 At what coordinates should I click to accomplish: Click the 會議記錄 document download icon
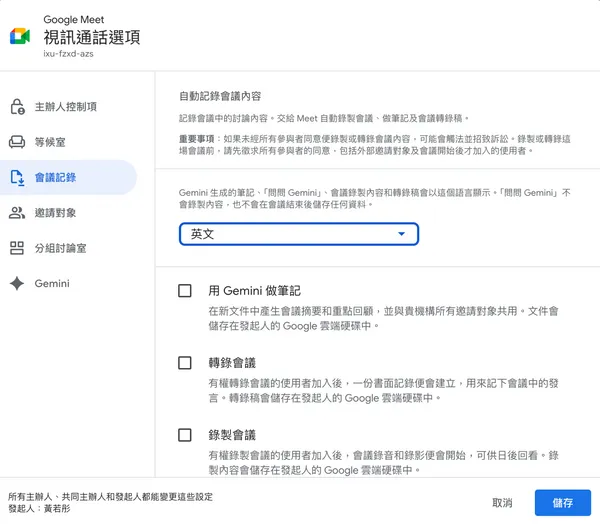[17, 178]
